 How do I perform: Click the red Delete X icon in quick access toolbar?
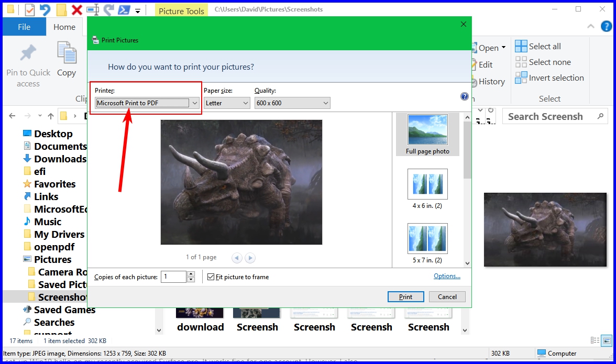pyautogui.click(x=77, y=10)
